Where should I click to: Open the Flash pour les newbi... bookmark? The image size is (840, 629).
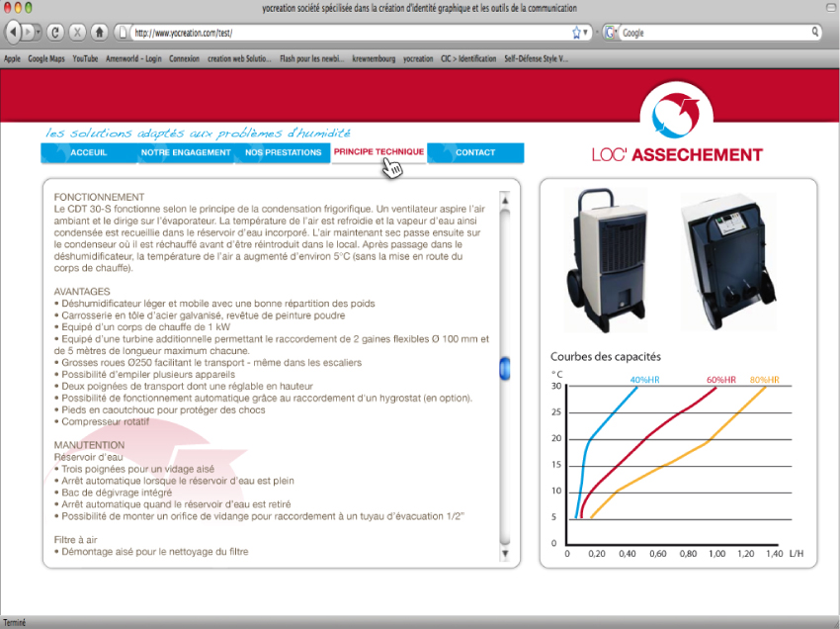pos(311,59)
